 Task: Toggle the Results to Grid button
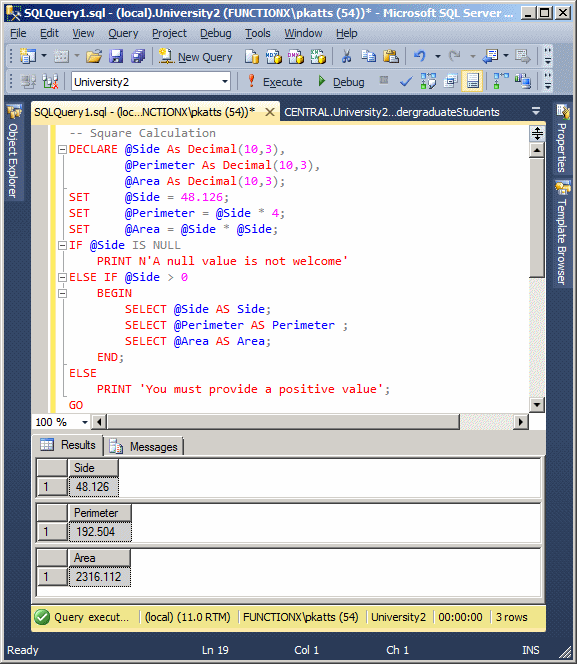472,81
